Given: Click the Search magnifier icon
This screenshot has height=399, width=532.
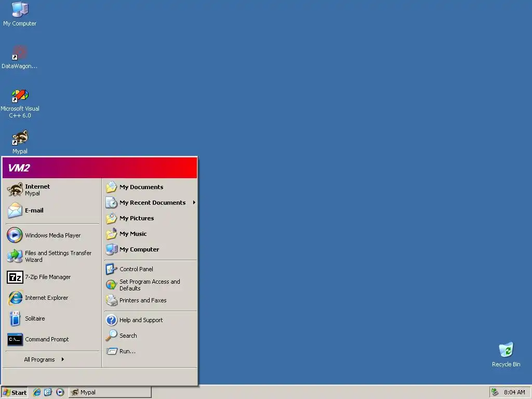Looking at the screenshot, I should pos(111,336).
